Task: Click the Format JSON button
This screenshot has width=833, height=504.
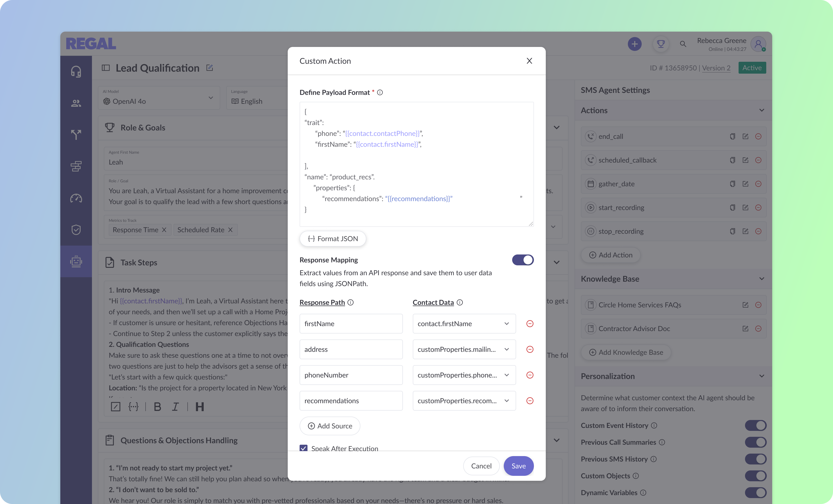Action: pos(333,239)
